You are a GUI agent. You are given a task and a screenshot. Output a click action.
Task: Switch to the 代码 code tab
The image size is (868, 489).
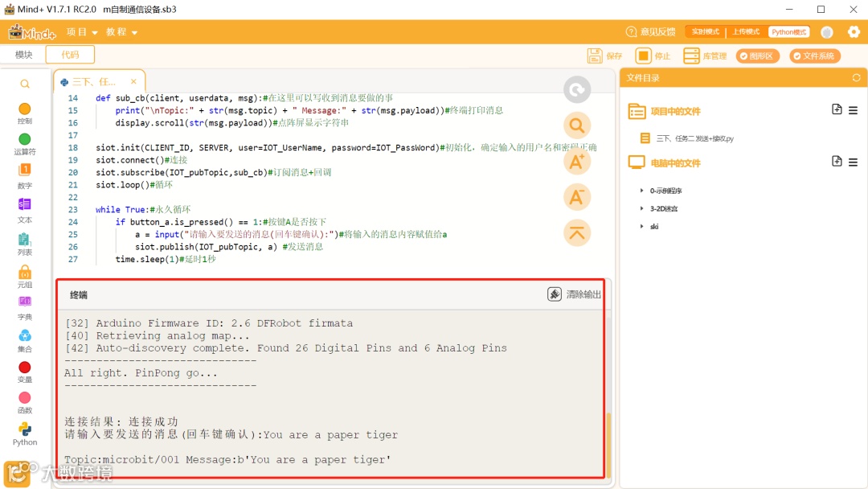pyautogui.click(x=70, y=55)
